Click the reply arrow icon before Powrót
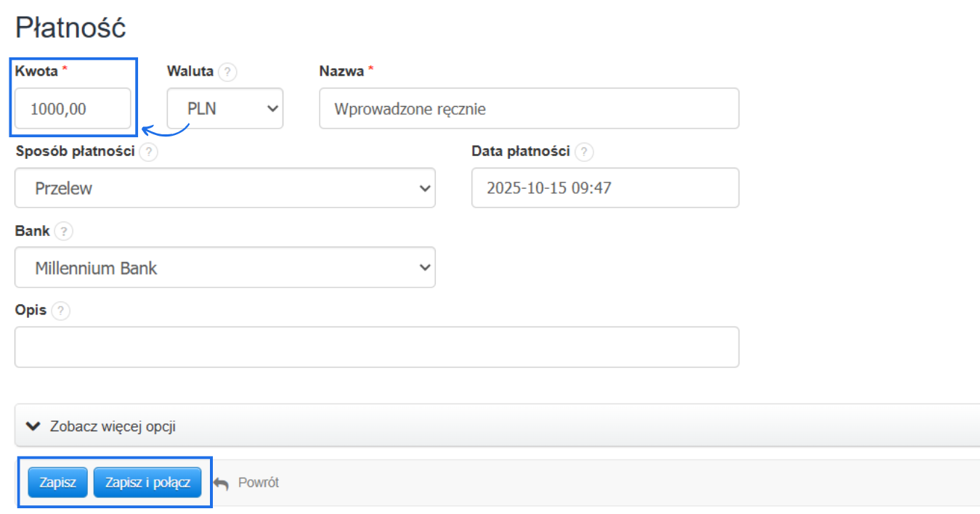The width and height of the screenshot is (980, 514). click(x=222, y=483)
